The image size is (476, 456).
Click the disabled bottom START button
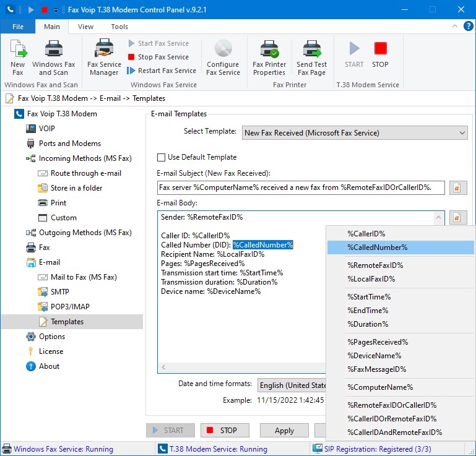pyautogui.click(x=170, y=431)
